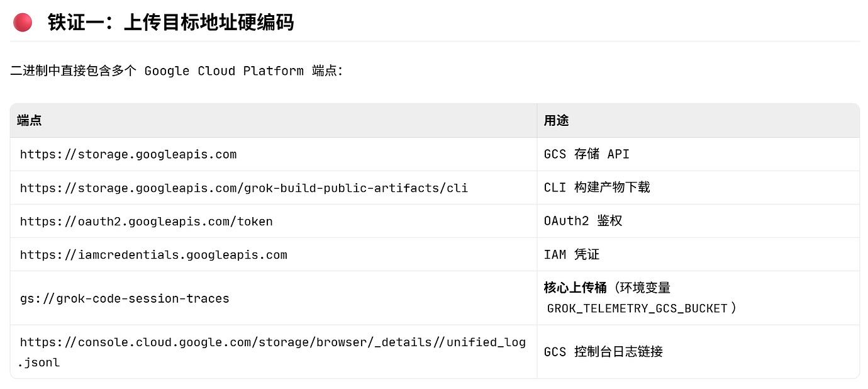Click the red circle emoji in heading
The height and width of the screenshot is (389, 868).
point(23,23)
